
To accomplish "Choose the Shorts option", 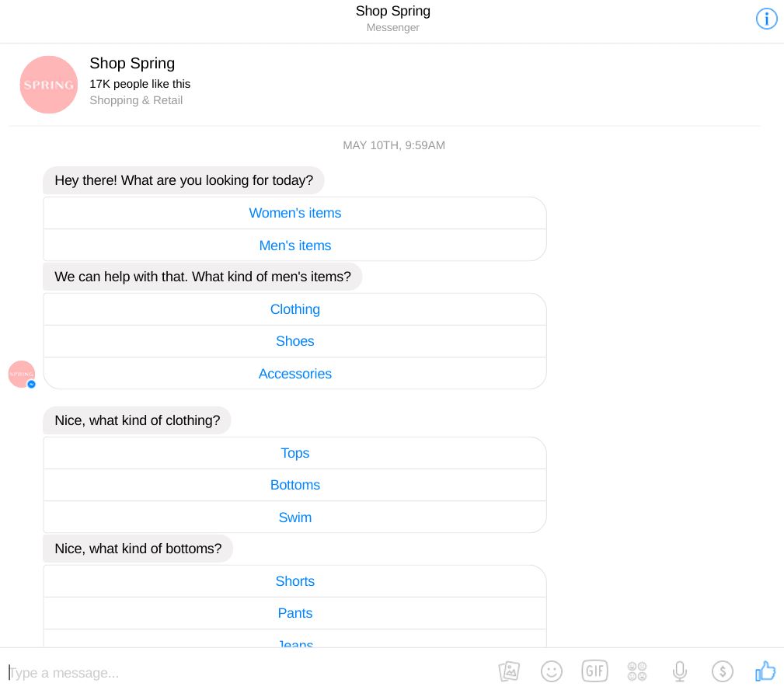I will pyautogui.click(x=295, y=581).
